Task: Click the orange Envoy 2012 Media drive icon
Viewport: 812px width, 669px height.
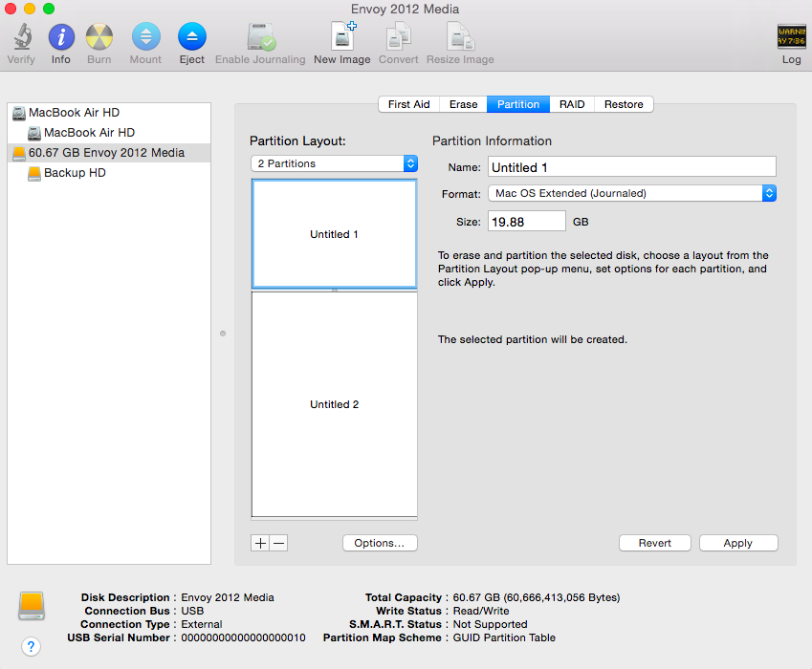Action: click(19, 153)
